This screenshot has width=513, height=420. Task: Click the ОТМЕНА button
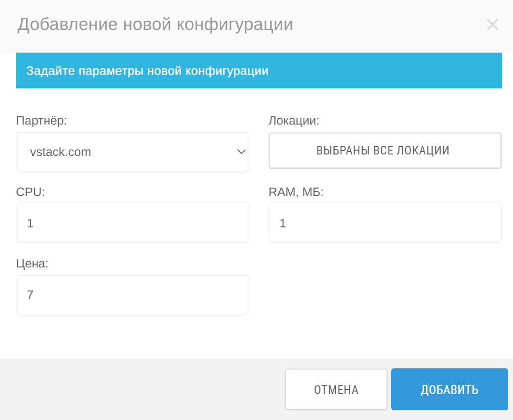pos(336,389)
